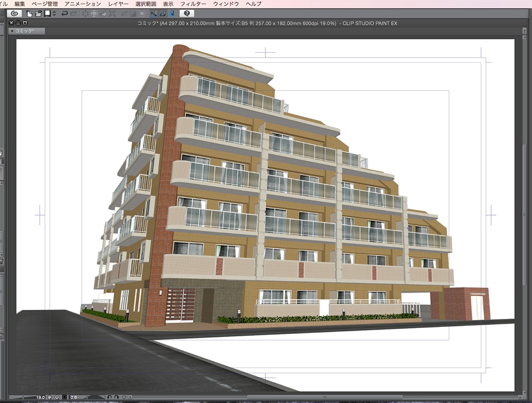Viewport: 532px width, 403px height.
Task: Click the Clear icon in the toolbar
Action: click(x=85, y=14)
